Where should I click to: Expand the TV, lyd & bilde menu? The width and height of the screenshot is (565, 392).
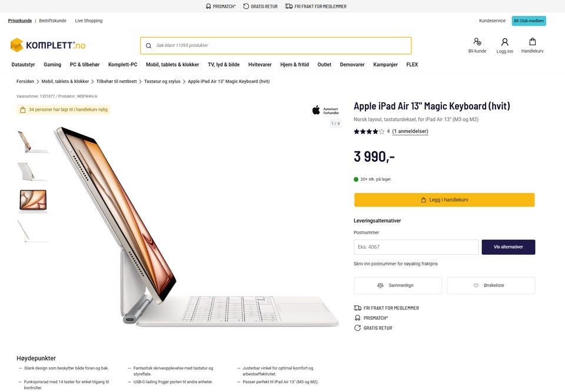pos(224,65)
